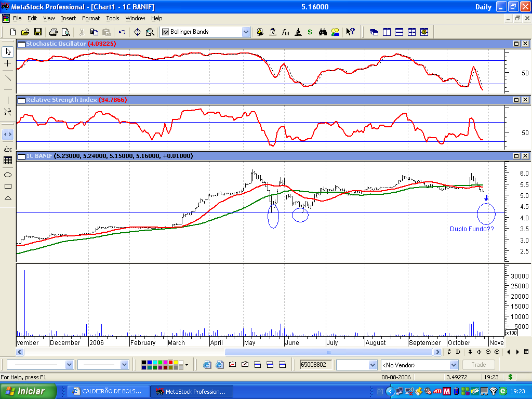Image resolution: width=532 pixels, height=399 pixels.
Task: Click the Trade button
Action: (x=478, y=365)
